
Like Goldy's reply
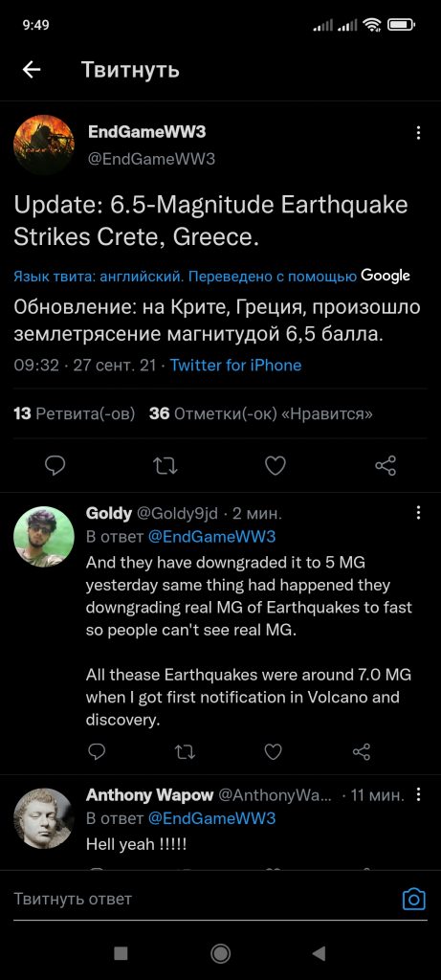tap(273, 751)
